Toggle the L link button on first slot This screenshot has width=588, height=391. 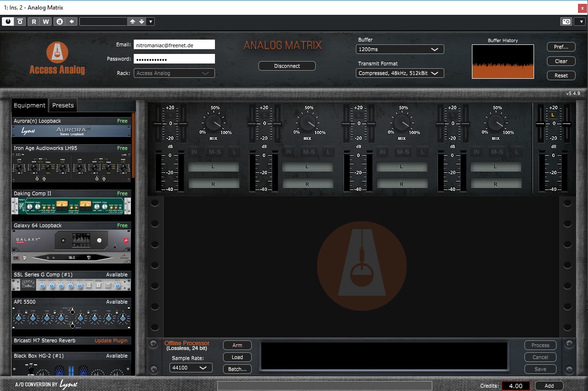pos(234,152)
